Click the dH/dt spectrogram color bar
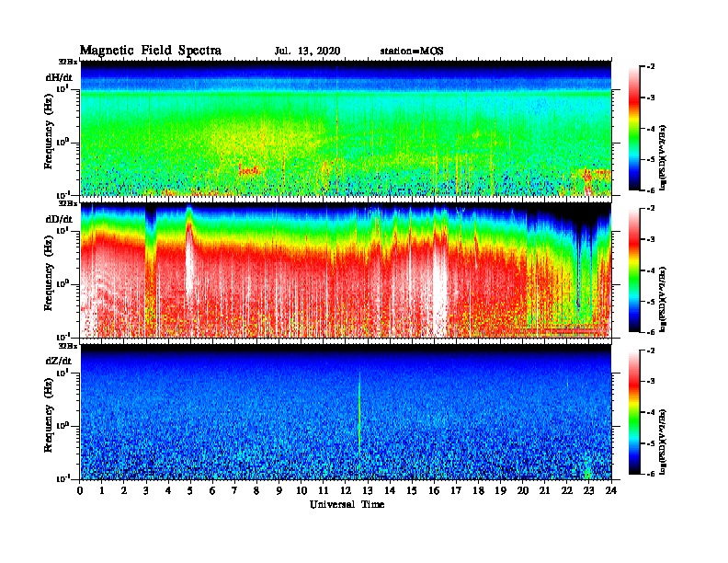 click(x=634, y=128)
